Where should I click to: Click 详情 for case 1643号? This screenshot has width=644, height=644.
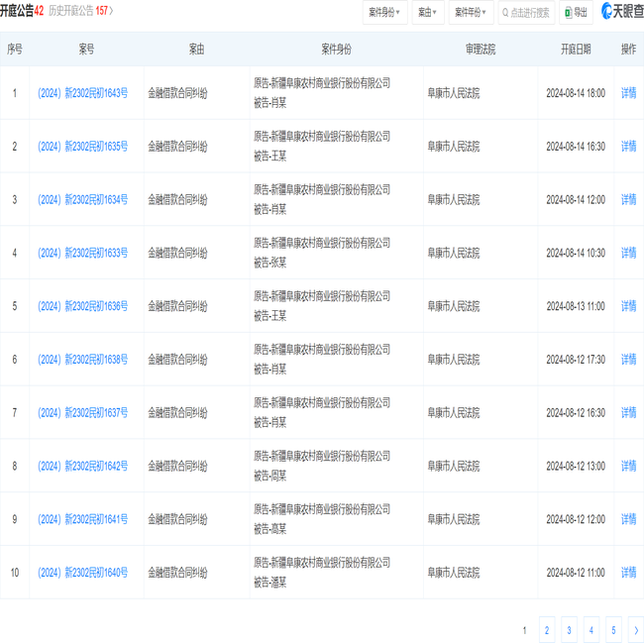[x=628, y=93]
